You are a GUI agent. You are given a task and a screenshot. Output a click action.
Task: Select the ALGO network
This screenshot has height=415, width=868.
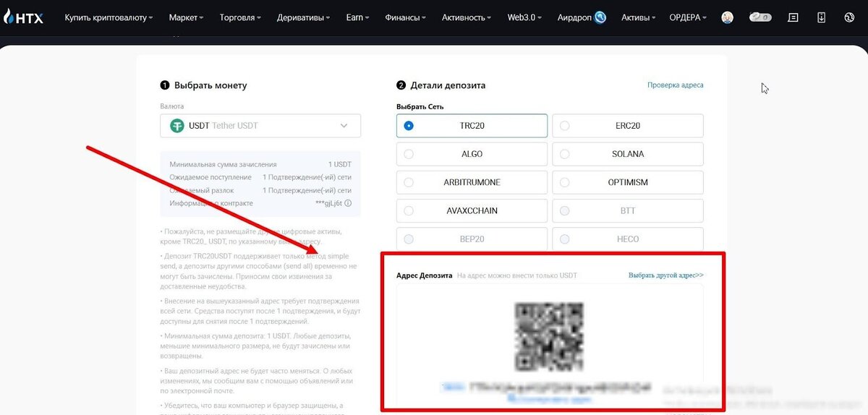click(472, 154)
